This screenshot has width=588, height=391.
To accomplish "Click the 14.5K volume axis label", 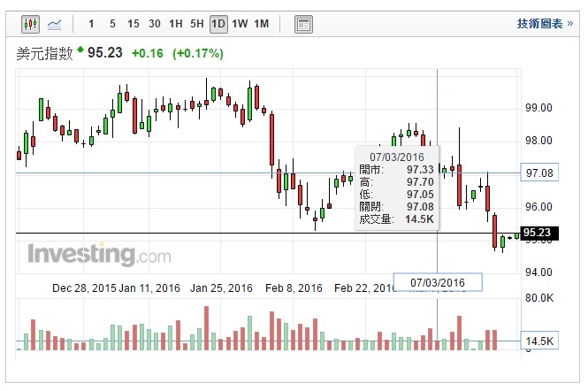I will [x=538, y=341].
